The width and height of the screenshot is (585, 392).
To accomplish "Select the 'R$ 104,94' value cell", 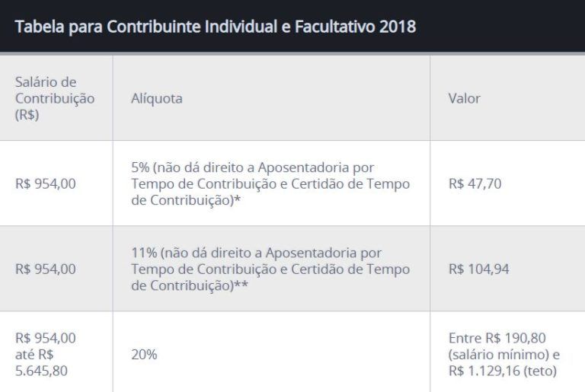I will [x=479, y=269].
